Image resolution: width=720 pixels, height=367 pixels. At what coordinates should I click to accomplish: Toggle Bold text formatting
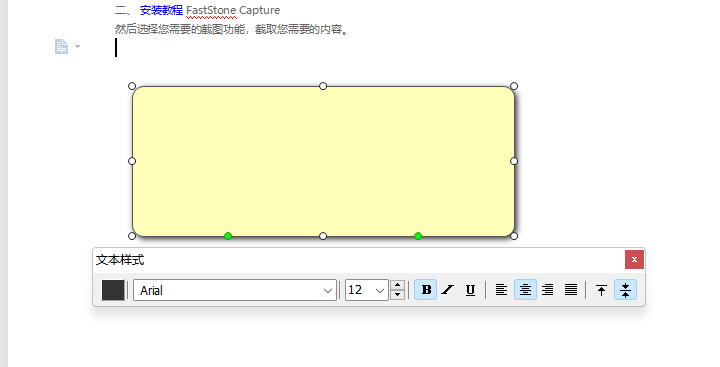[426, 290]
